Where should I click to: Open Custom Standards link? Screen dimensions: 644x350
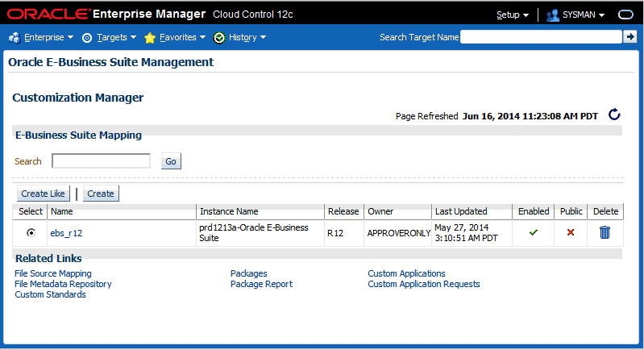50,294
